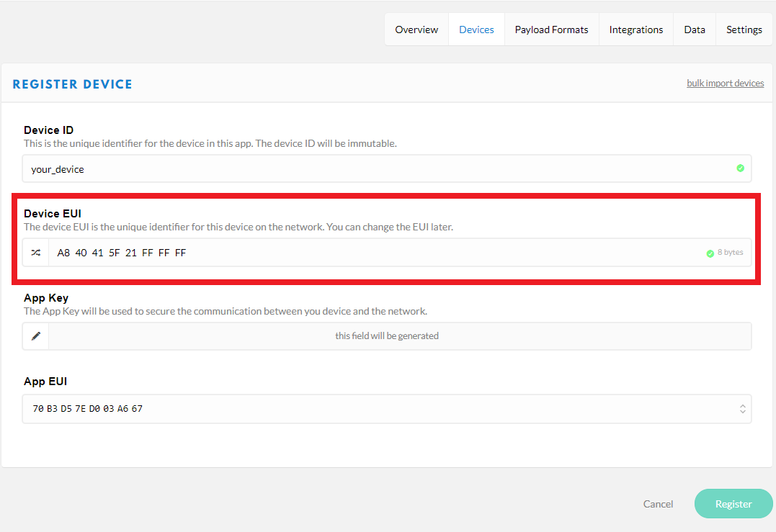
Task: Go to the Payload Formats tab
Action: coord(551,30)
